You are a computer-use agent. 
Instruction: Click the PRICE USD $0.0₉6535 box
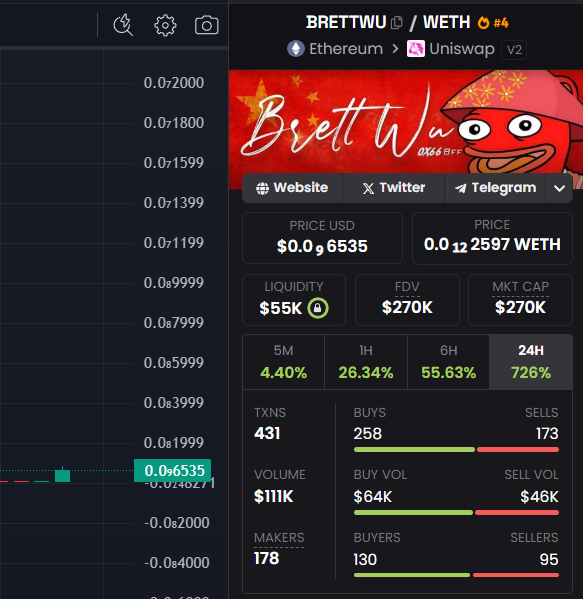[322, 238]
